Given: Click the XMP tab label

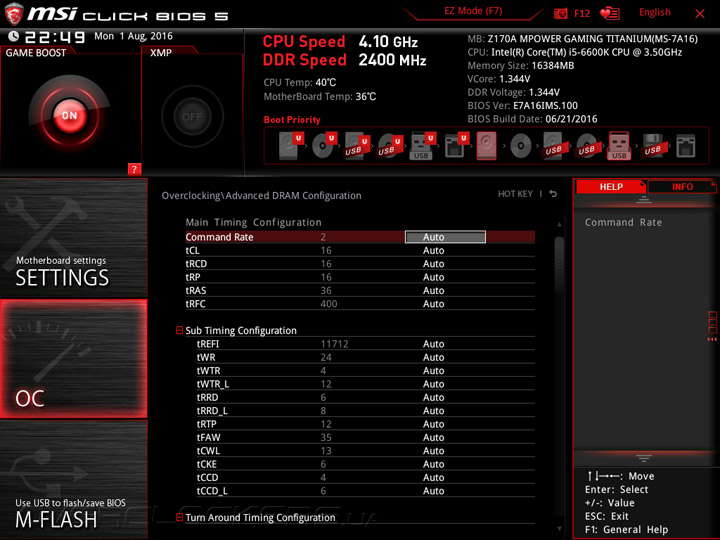Looking at the screenshot, I should [161, 53].
